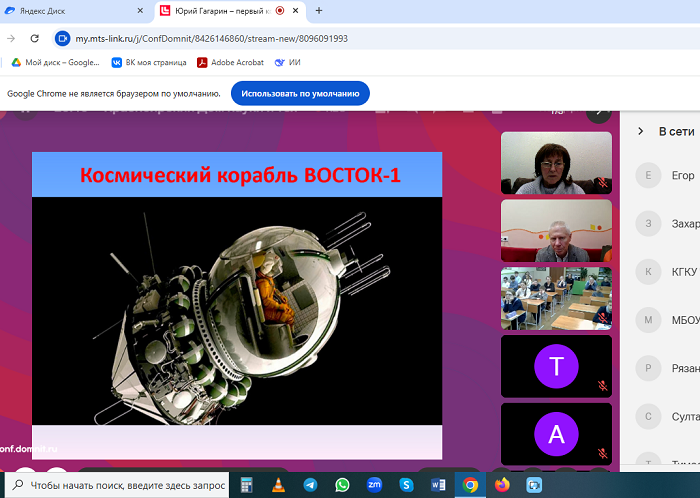
Task: Open the 'ВК моя страница' bookmark
Action: [x=150, y=62]
